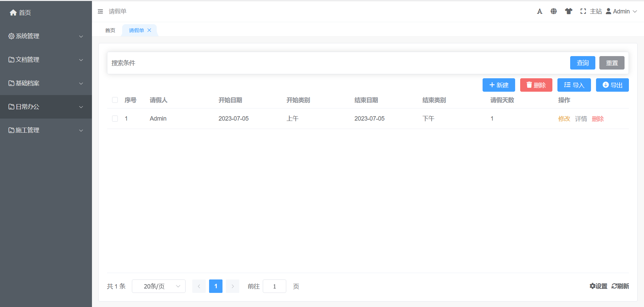Click 上午 cell in table
Image resolution: width=644 pixels, height=307 pixels.
tap(292, 119)
